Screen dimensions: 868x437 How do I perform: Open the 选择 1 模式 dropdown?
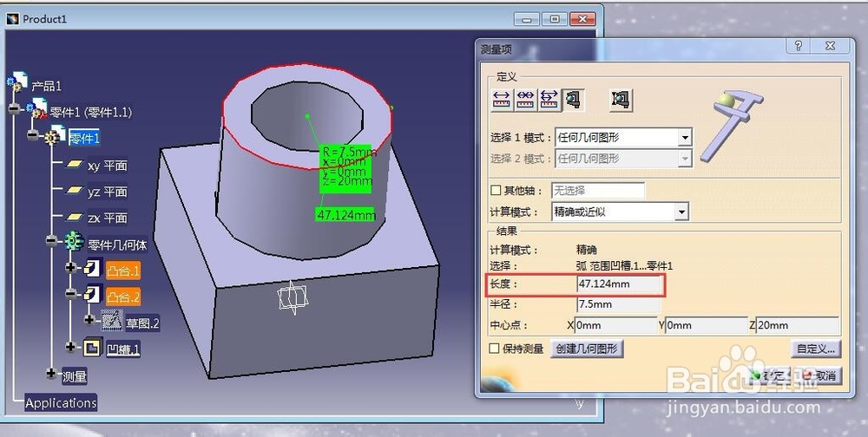(x=686, y=137)
